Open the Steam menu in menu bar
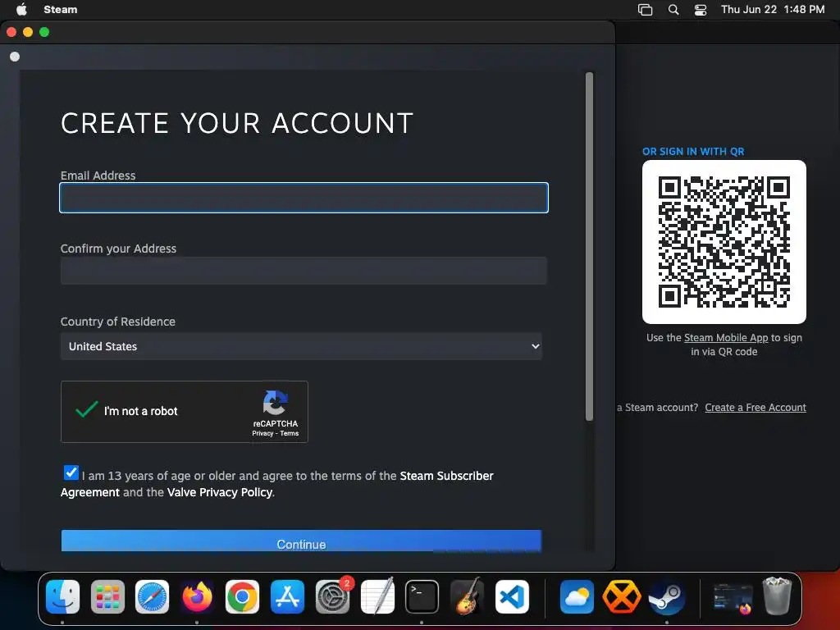This screenshot has width=840, height=630. tap(61, 9)
